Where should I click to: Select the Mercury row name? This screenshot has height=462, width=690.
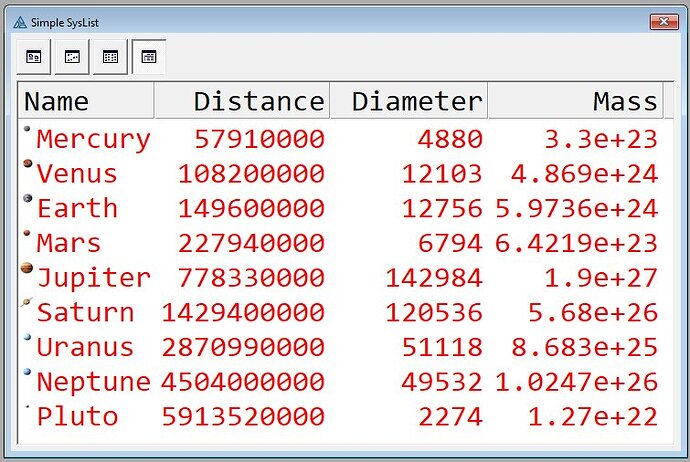tap(93, 139)
